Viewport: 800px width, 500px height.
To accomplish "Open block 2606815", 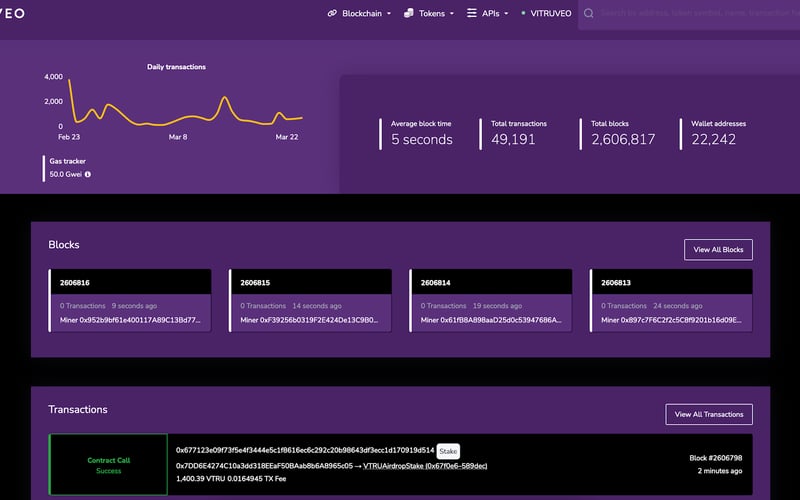I will (x=255, y=283).
